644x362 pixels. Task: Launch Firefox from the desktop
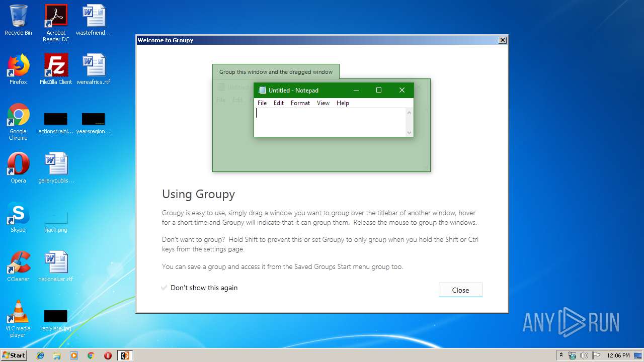point(18,69)
